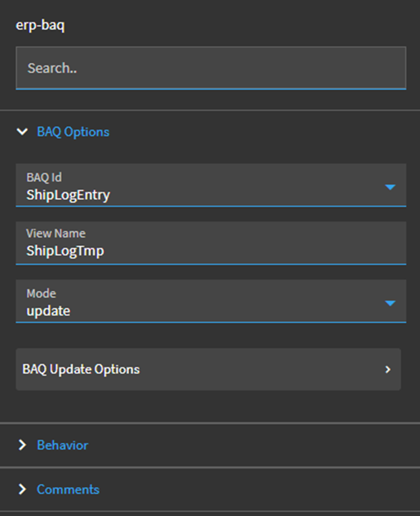This screenshot has width=420, height=516.
Task: Click the erp-baq component title
Action: [x=40, y=26]
